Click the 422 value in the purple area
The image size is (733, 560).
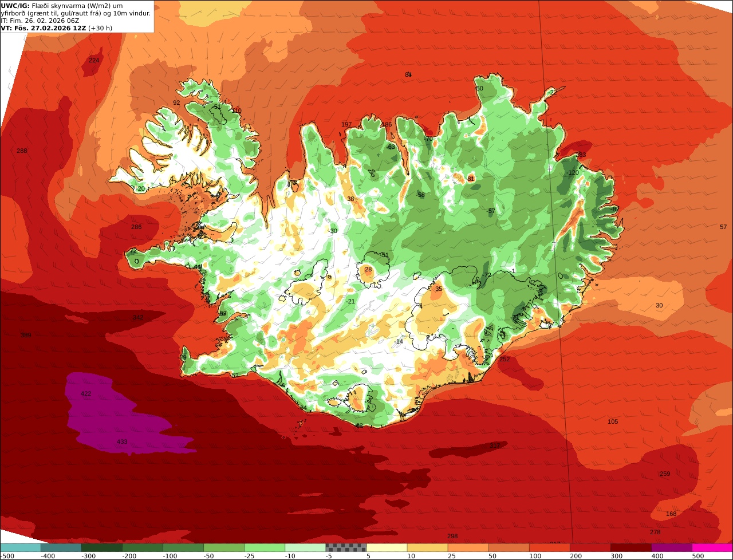[x=86, y=394]
